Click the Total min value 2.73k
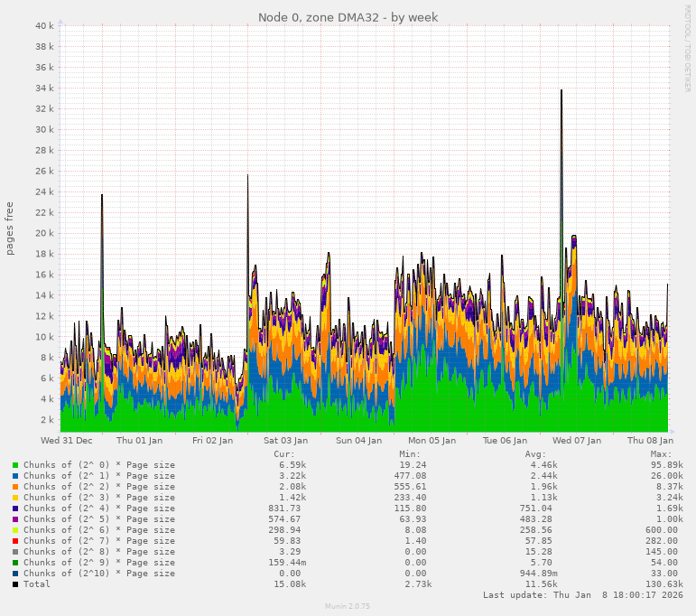Screen dimensions: 696x616 (x=418, y=584)
